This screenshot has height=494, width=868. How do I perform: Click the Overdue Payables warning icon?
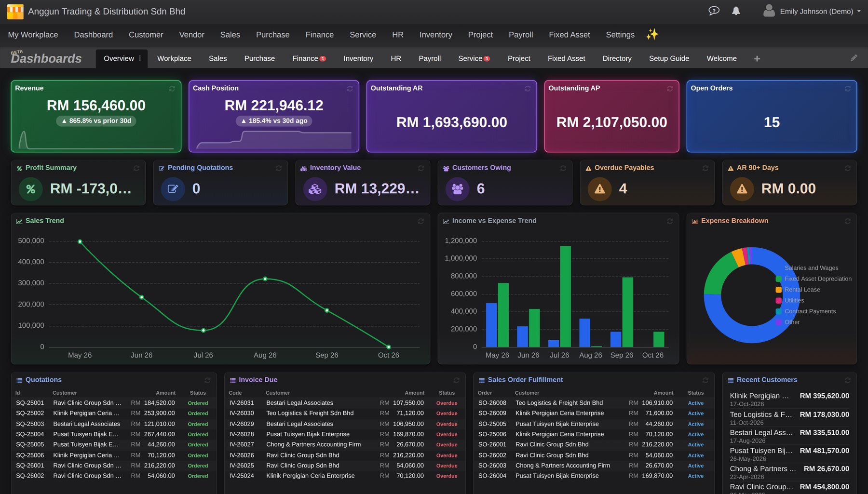[x=599, y=189]
